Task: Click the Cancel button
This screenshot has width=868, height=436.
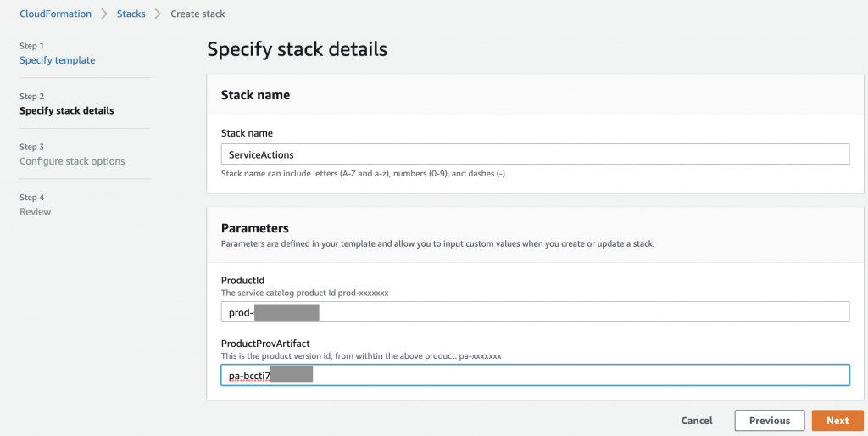Action: click(x=697, y=421)
